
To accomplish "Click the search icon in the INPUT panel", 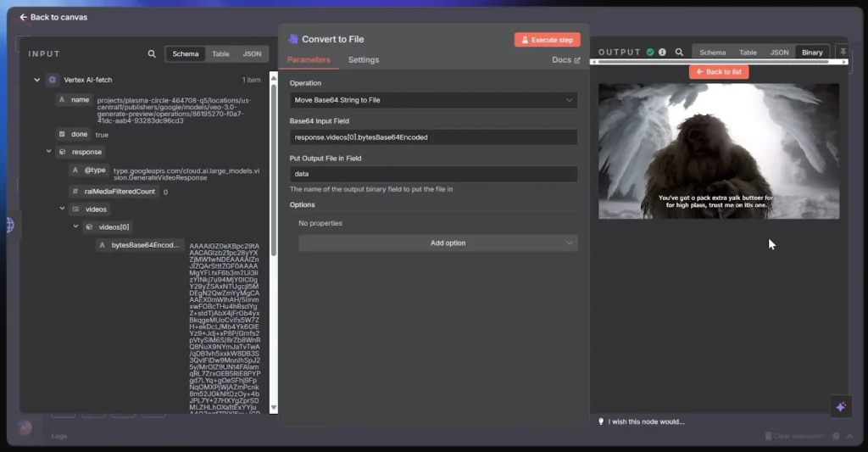I will pos(152,53).
